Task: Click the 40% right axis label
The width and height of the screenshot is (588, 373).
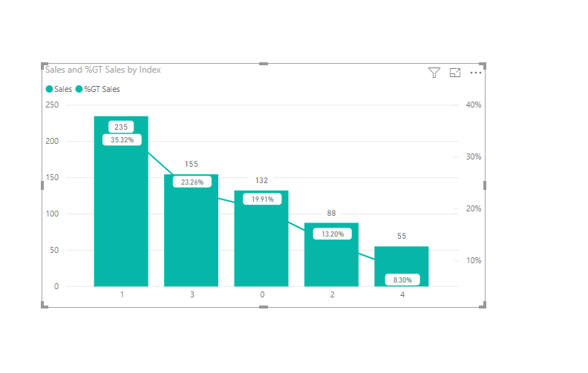Action: click(474, 105)
